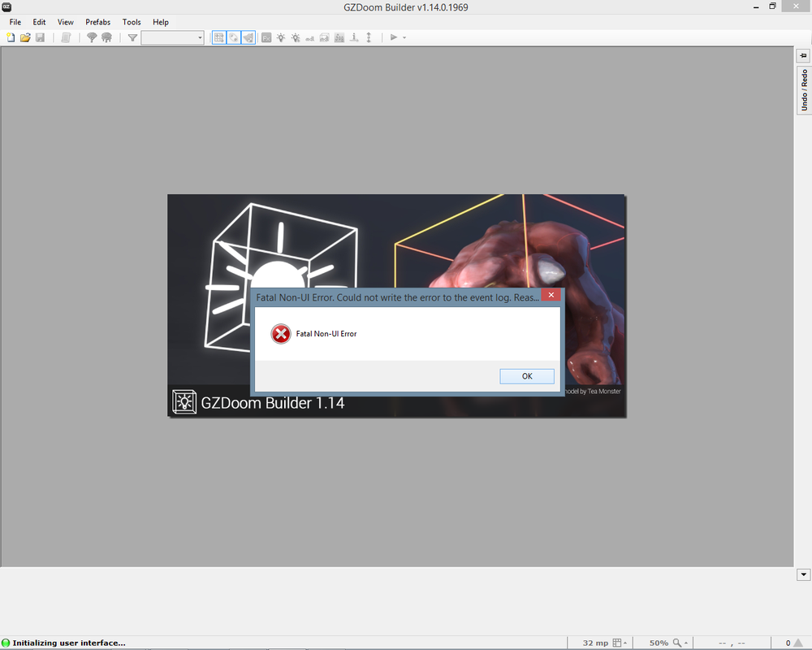Click 'Initializing user interface...' status text
The height and width of the screenshot is (650, 812).
(x=69, y=643)
